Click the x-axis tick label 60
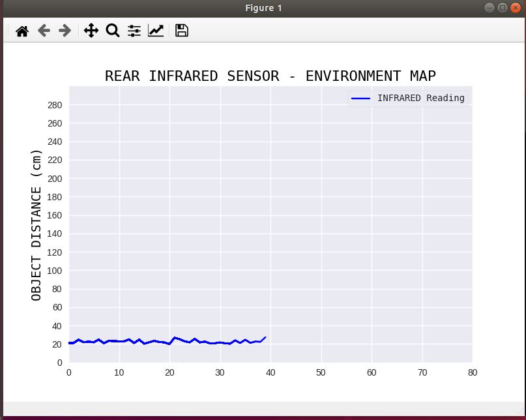This screenshot has width=526, height=420. [372, 372]
